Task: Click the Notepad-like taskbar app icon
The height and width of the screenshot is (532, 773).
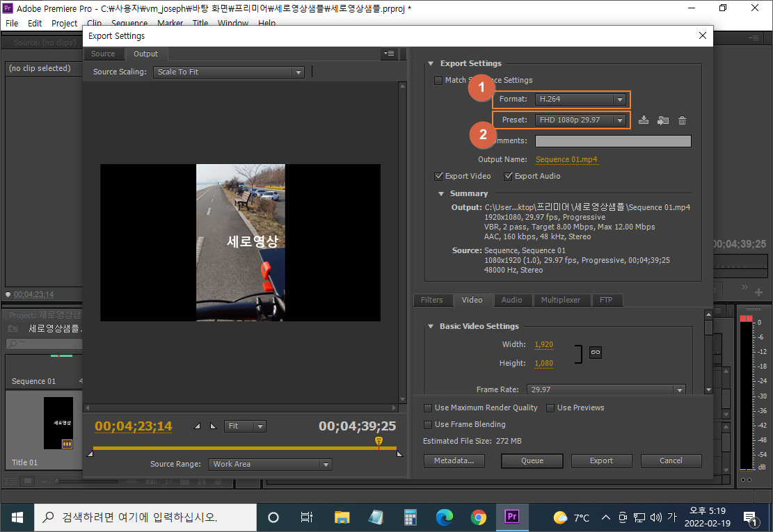Action: click(x=376, y=517)
